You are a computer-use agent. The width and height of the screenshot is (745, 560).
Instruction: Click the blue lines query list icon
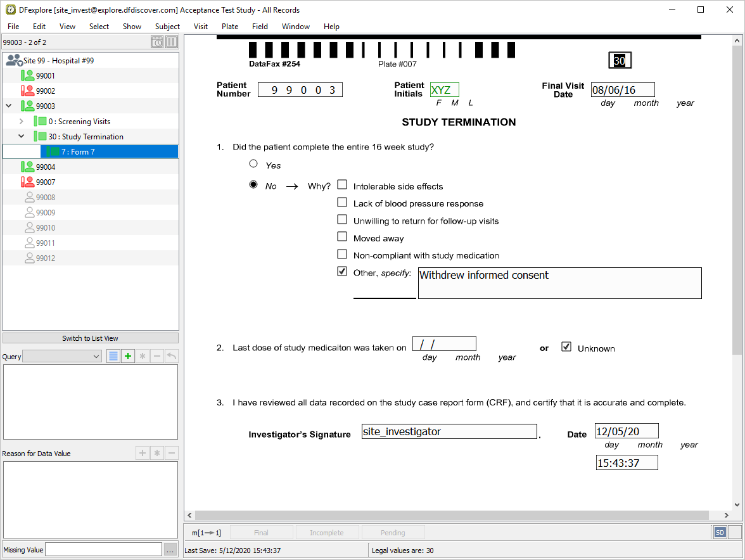tap(113, 357)
